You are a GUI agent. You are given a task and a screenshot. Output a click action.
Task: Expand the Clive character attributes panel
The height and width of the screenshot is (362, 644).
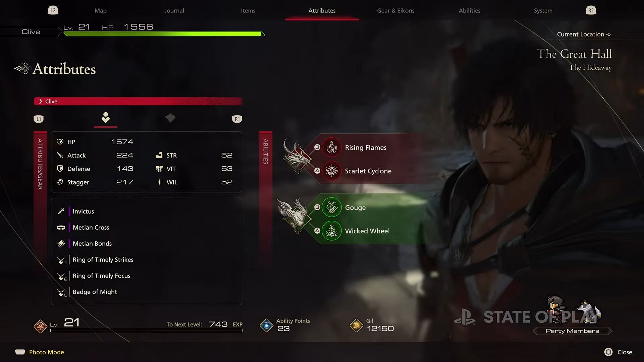pyautogui.click(x=41, y=101)
